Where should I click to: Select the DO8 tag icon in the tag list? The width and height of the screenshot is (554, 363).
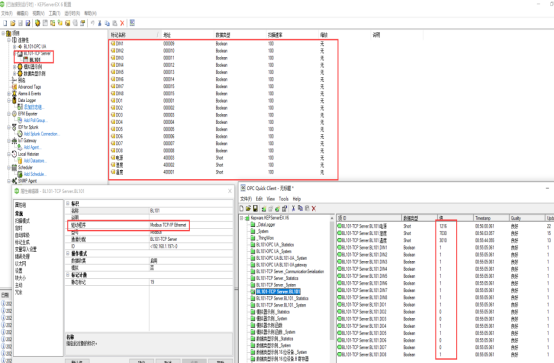(x=113, y=151)
